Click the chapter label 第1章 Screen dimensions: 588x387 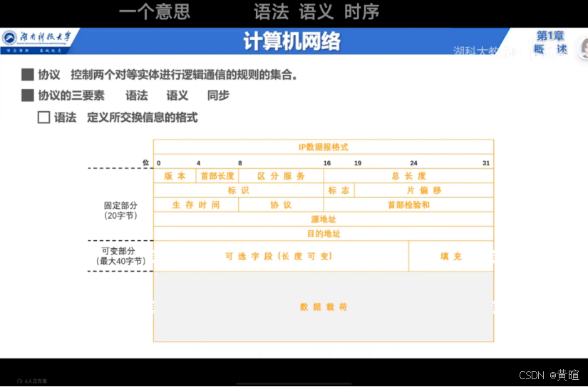pos(550,36)
